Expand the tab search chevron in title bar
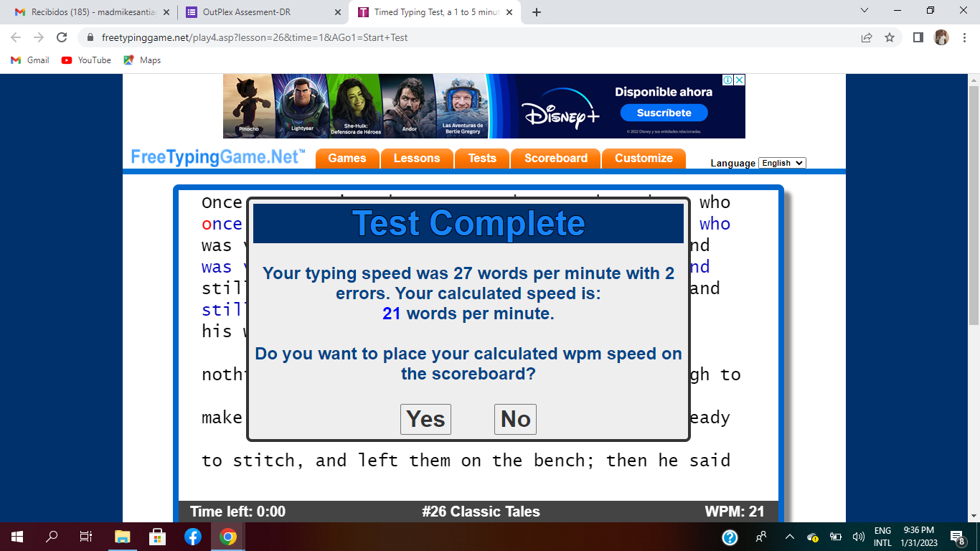The image size is (980, 551). (x=864, y=10)
